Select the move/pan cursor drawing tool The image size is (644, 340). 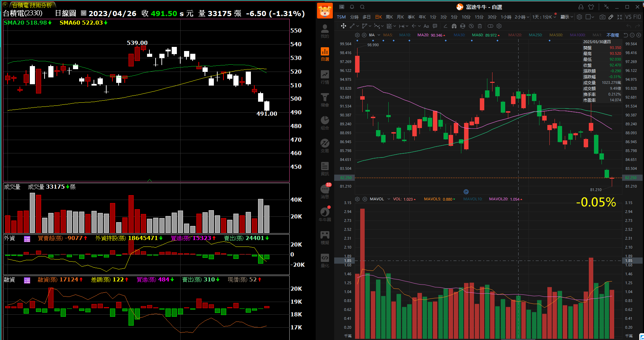[x=343, y=26]
